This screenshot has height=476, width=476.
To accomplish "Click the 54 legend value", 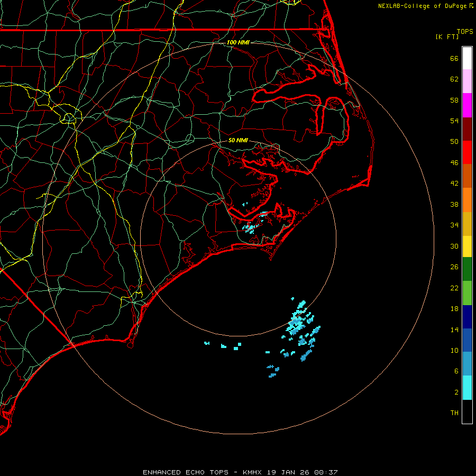I will [x=454, y=121].
